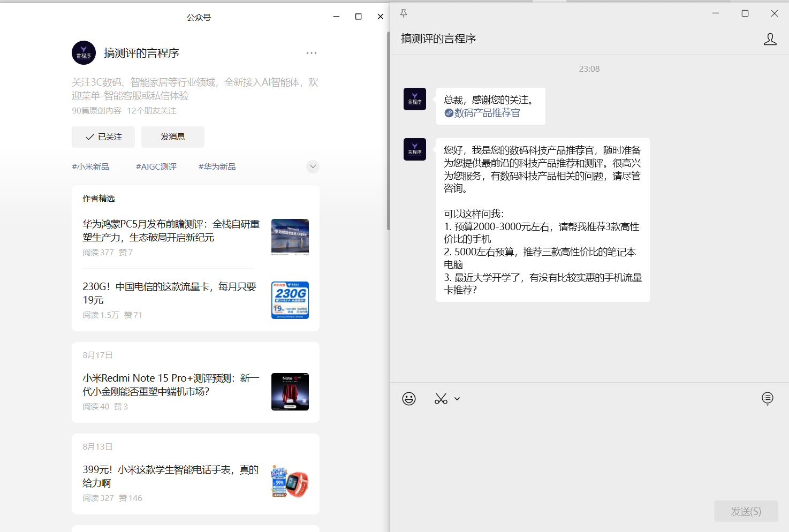Screen dimensions: 789x532
Task: Click the account description 关注3C数码 text
Action: point(195,89)
